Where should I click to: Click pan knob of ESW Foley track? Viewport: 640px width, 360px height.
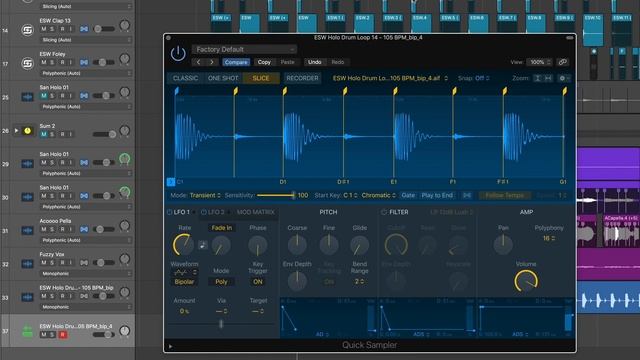pyautogui.click(x=124, y=59)
